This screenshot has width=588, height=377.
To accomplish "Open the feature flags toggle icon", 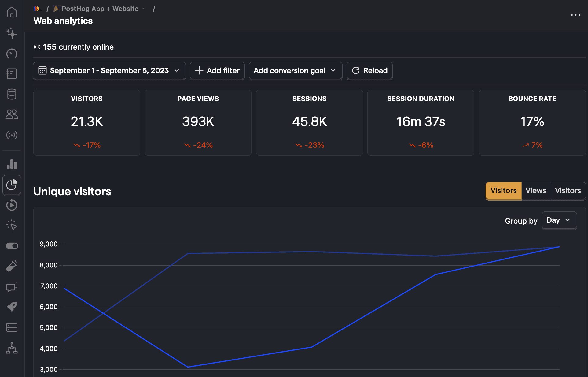I will [12, 246].
